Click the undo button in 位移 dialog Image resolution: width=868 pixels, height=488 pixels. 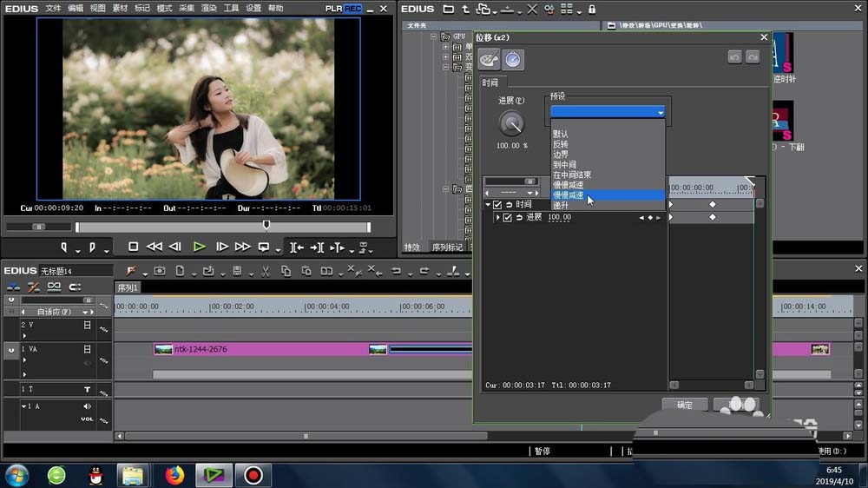tap(734, 57)
